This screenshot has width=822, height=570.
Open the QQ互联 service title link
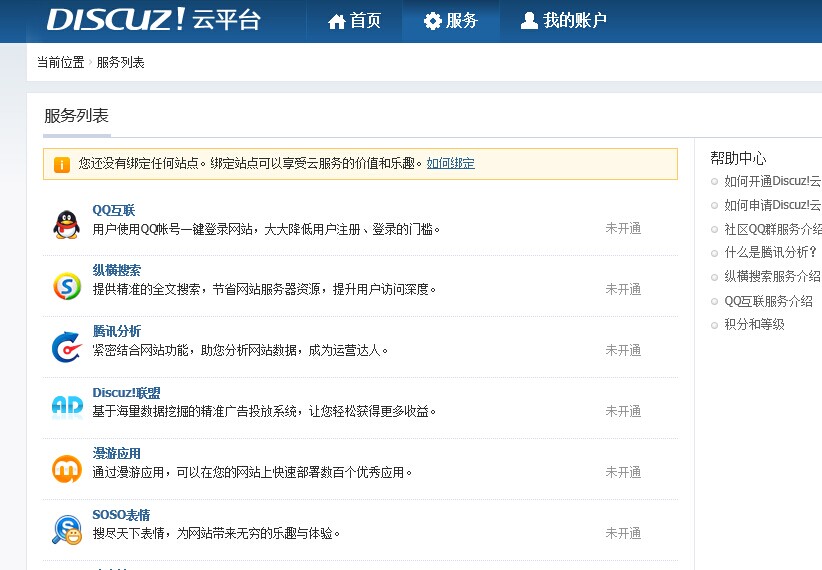click(114, 210)
